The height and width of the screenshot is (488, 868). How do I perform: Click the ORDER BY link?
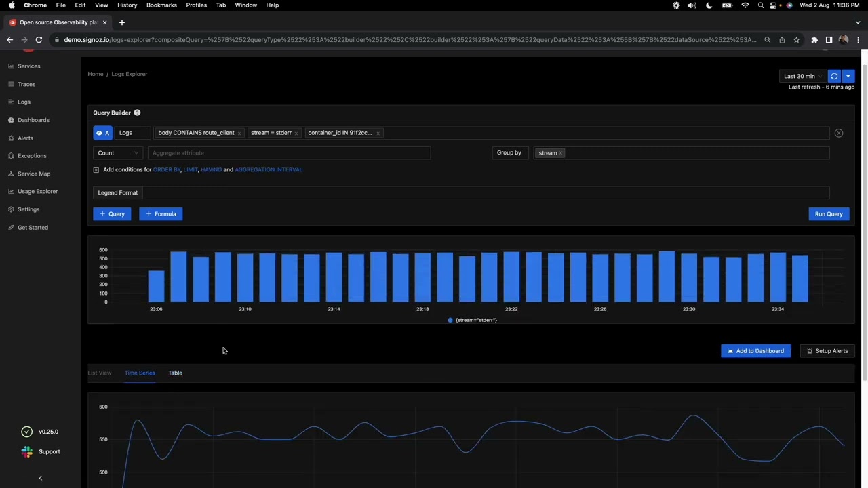[167, 170]
